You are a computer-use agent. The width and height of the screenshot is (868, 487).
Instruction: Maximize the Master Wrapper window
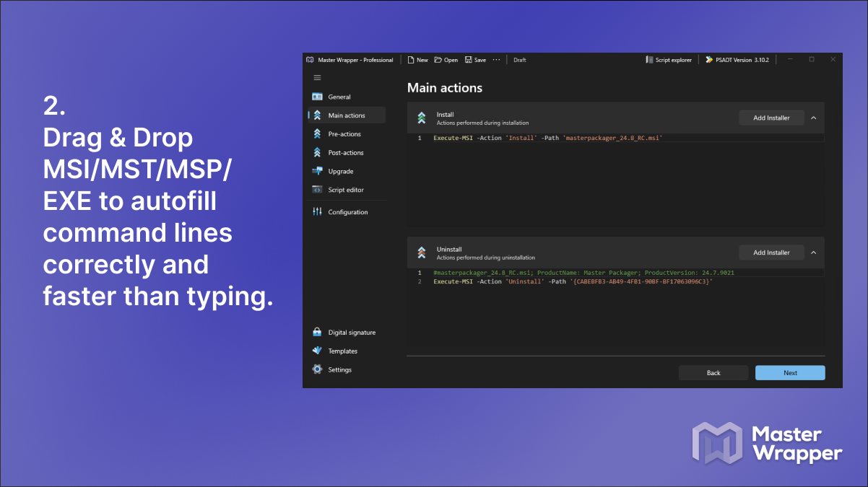point(811,60)
